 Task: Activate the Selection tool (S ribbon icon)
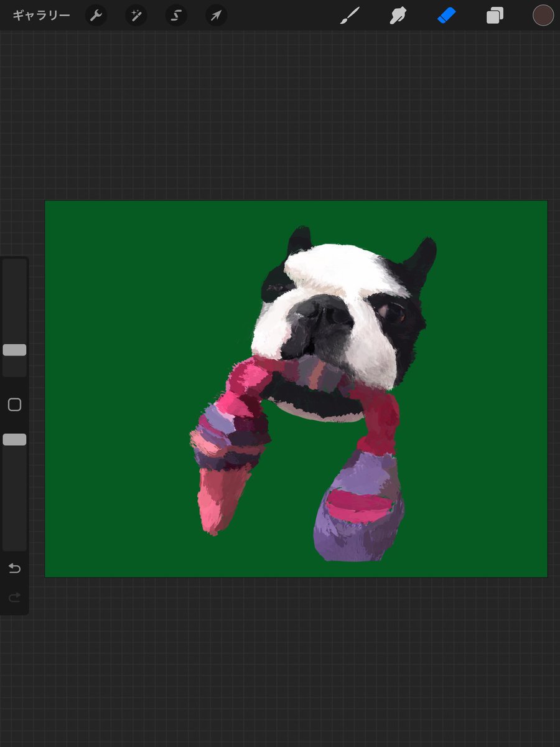coord(176,16)
